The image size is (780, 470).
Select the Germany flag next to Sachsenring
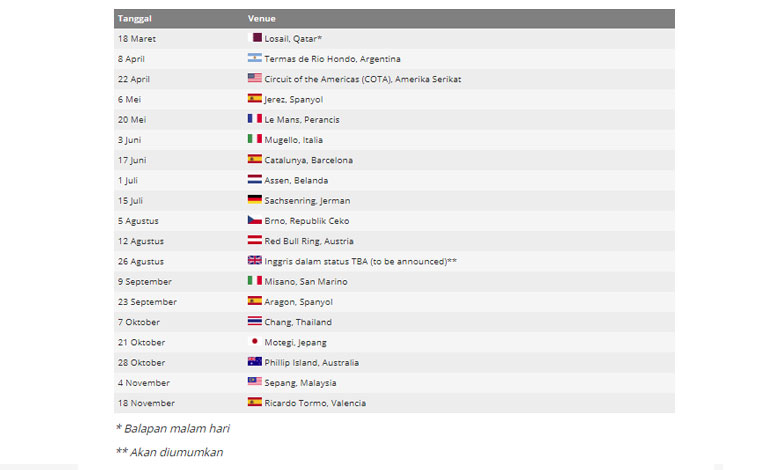point(255,200)
